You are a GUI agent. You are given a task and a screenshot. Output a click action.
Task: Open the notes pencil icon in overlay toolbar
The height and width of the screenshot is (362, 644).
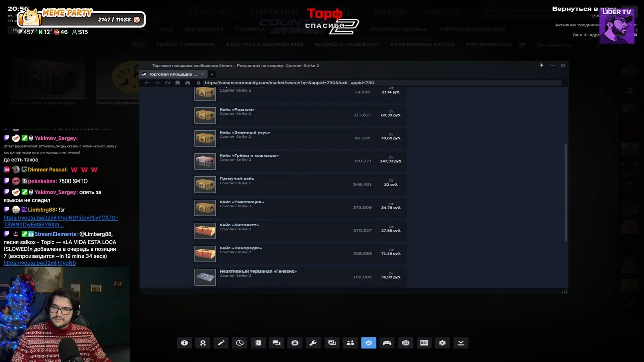221,343
